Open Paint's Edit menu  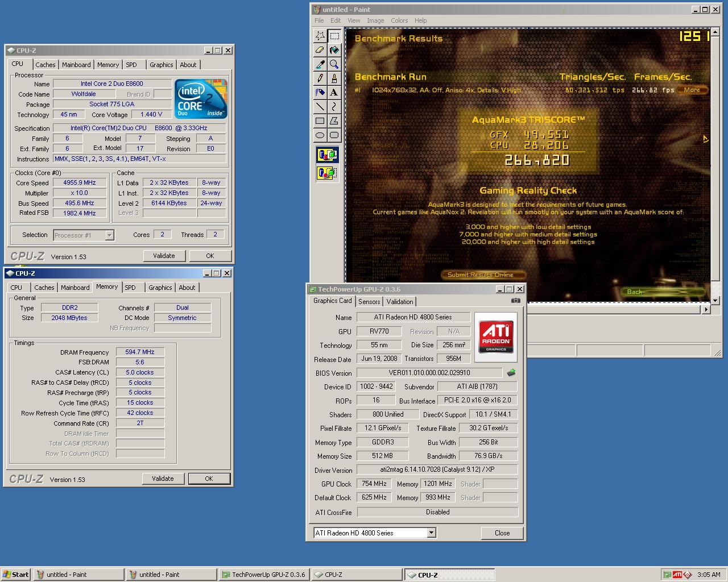click(336, 20)
